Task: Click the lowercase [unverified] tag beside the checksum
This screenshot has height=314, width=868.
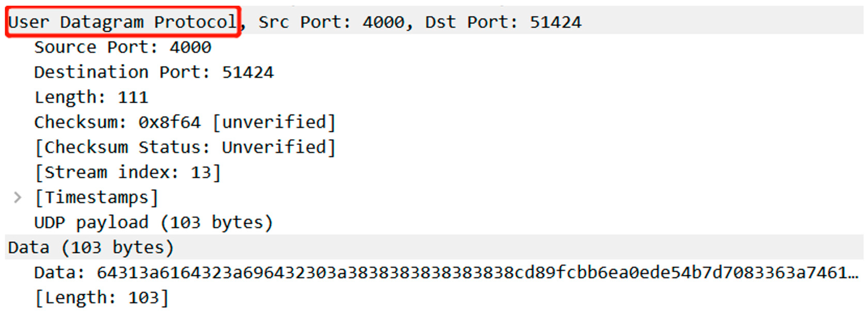Action: 274,122
